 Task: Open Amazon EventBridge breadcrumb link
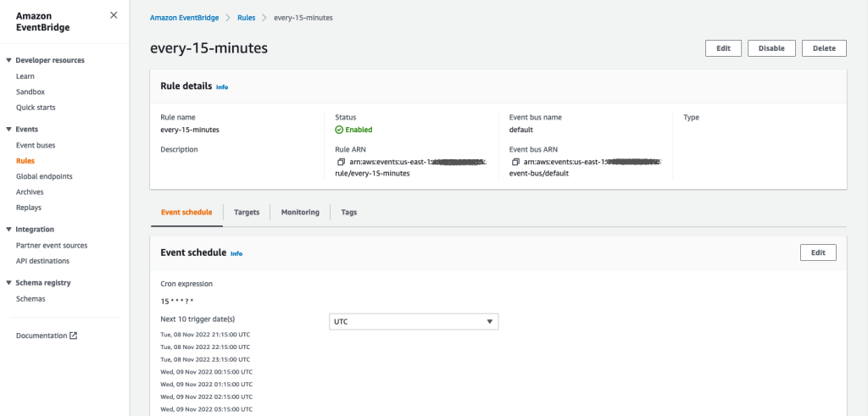(184, 18)
